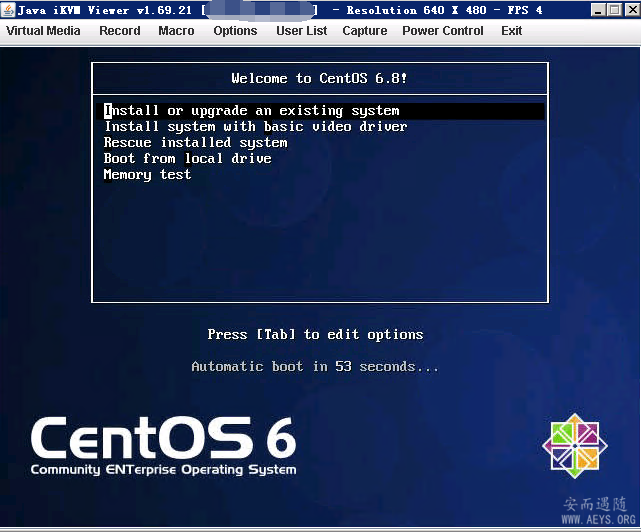Open the Options menu
The image size is (641, 532).
tap(235, 31)
